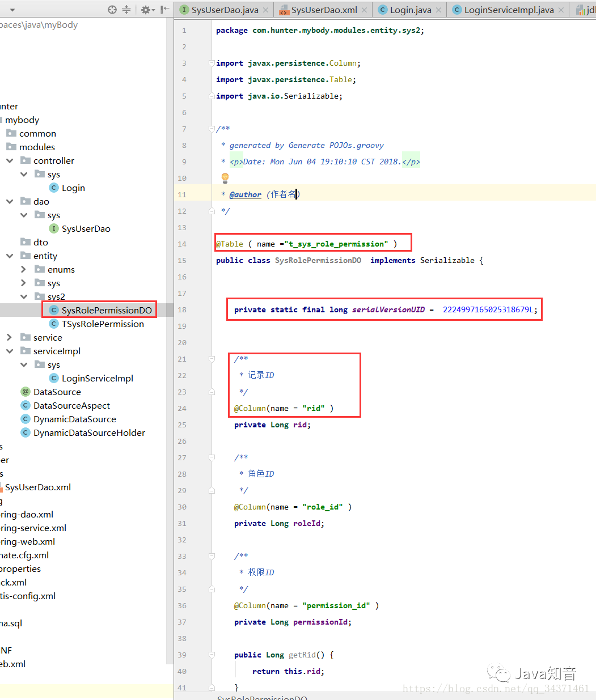
Task: Collapse the entity folder
Action: pyautogui.click(x=10, y=256)
